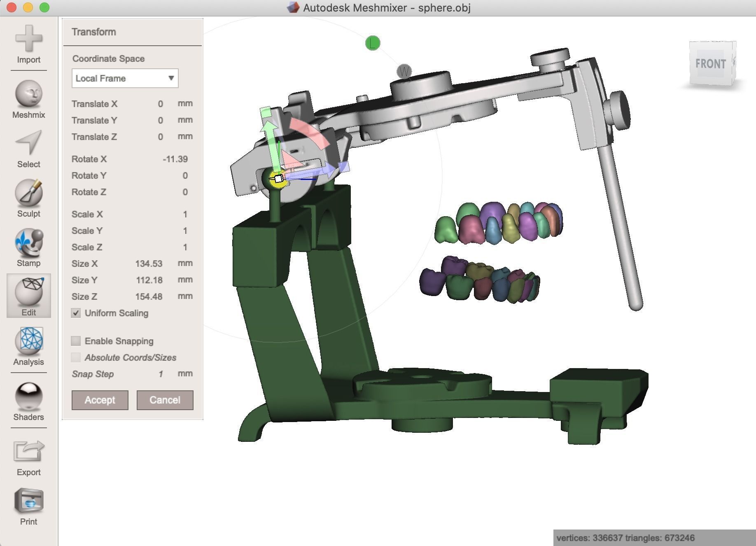Open the Import tool
This screenshot has height=546, width=756.
point(28,44)
